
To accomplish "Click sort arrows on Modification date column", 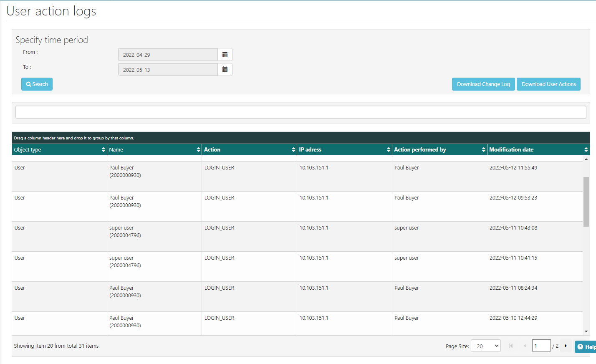I will [586, 150].
